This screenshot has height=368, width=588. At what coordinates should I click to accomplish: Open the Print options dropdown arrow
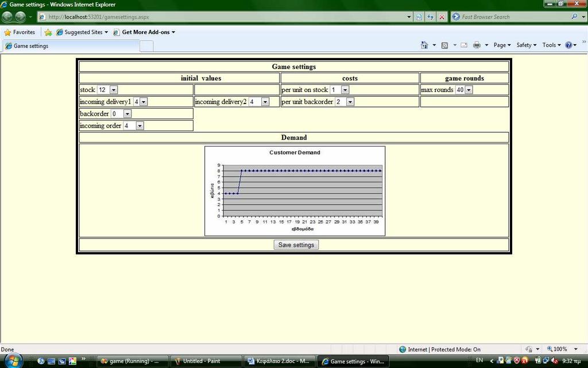click(x=487, y=45)
